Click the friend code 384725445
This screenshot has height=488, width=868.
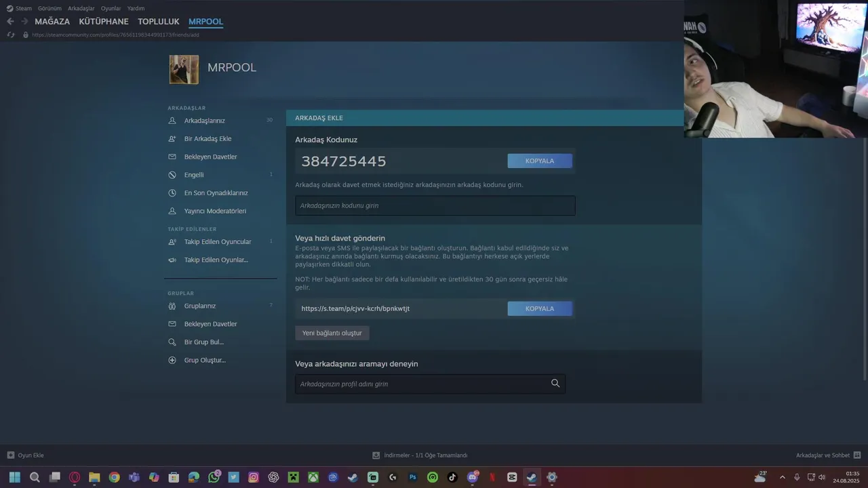344,161
